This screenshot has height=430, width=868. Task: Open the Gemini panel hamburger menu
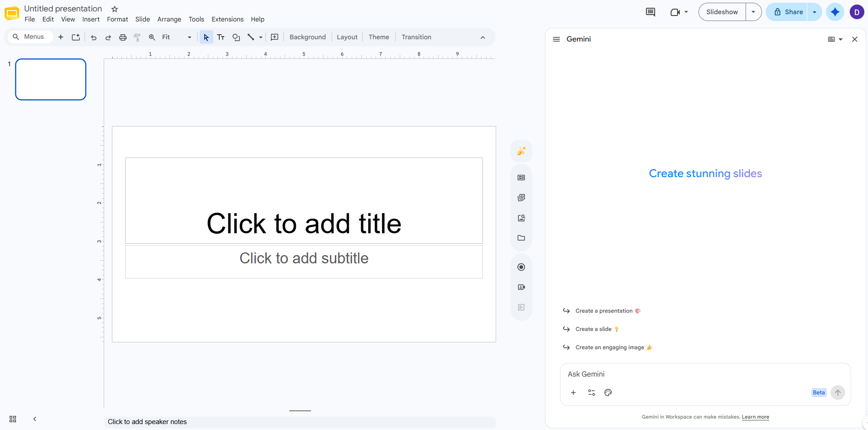point(556,39)
